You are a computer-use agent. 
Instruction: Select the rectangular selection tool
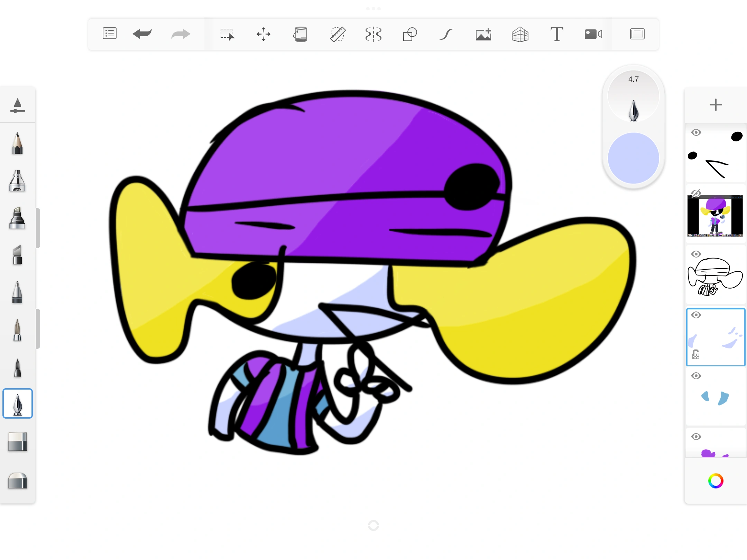click(x=227, y=34)
